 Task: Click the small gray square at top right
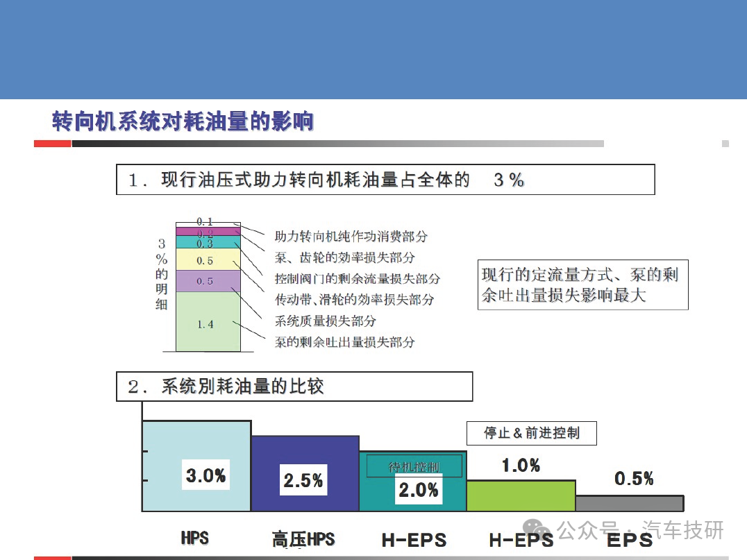725,144
